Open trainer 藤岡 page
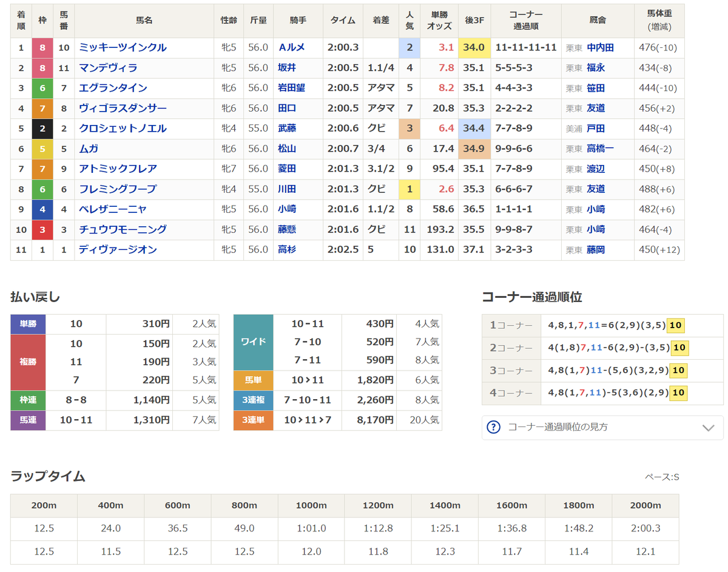 point(596,250)
